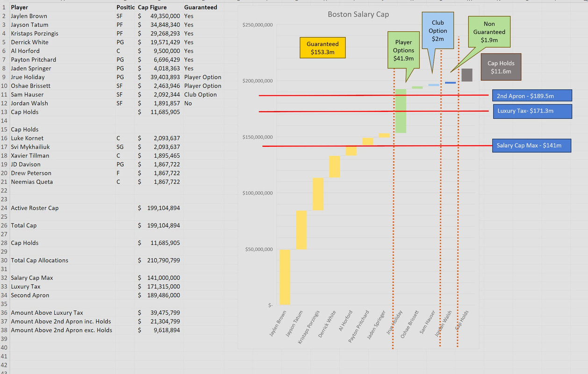The height and width of the screenshot is (374, 588).
Task: Click Al Horford's position cell C
Action: pyautogui.click(x=126, y=51)
